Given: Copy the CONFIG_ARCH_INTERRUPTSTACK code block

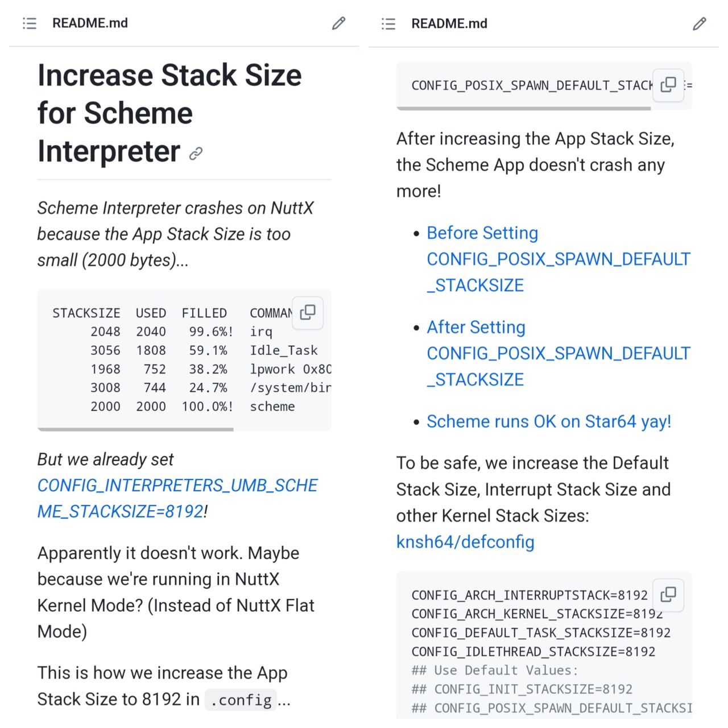Looking at the screenshot, I should (668, 594).
